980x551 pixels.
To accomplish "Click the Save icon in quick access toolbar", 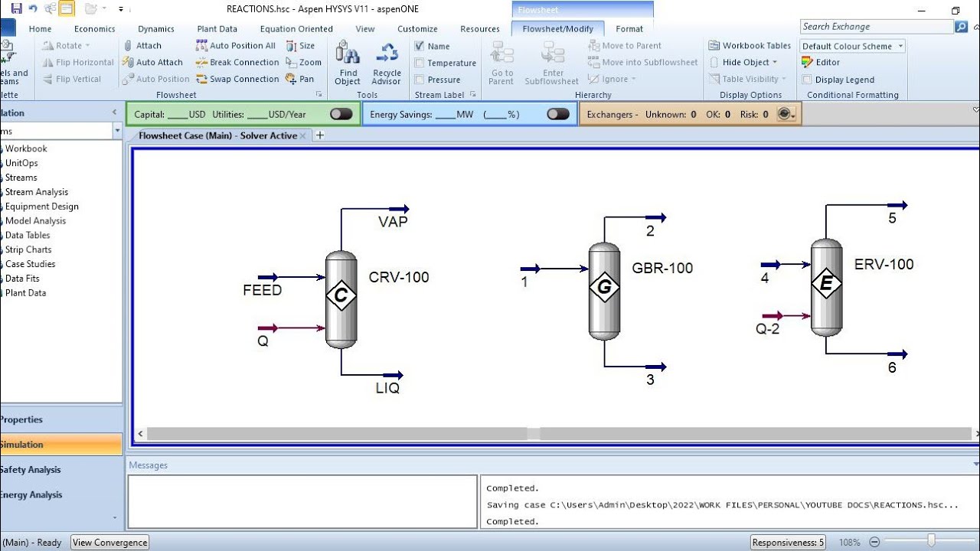I will coord(16,9).
